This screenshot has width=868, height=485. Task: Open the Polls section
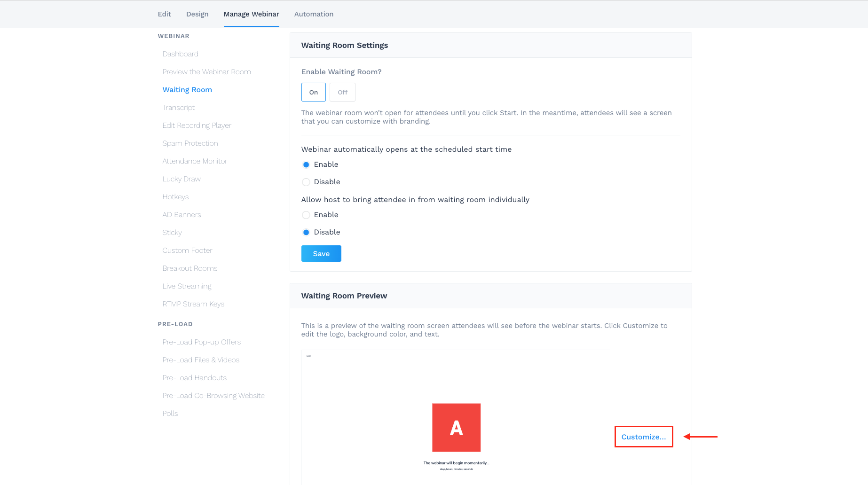coord(170,413)
